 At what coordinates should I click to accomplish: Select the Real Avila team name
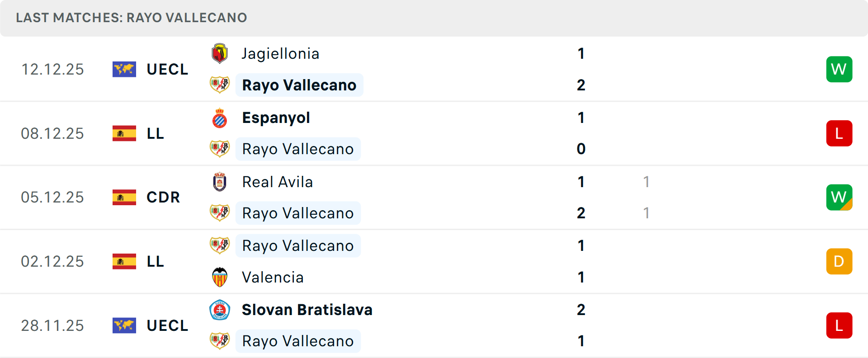pyautogui.click(x=277, y=182)
